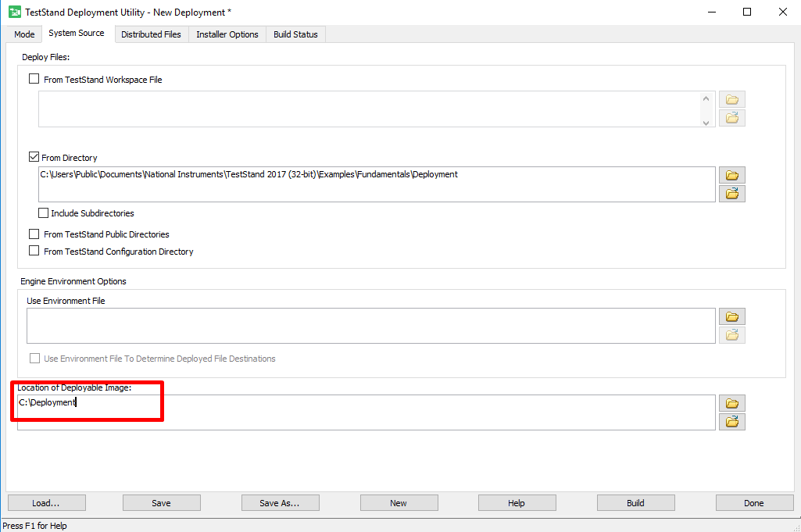Click the "Deploy Files:" label
Screen dimensions: 801x532
(45, 57)
